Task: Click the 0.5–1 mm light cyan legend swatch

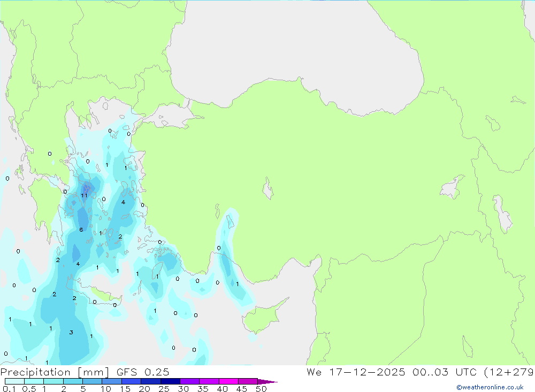Action: click(x=34, y=381)
